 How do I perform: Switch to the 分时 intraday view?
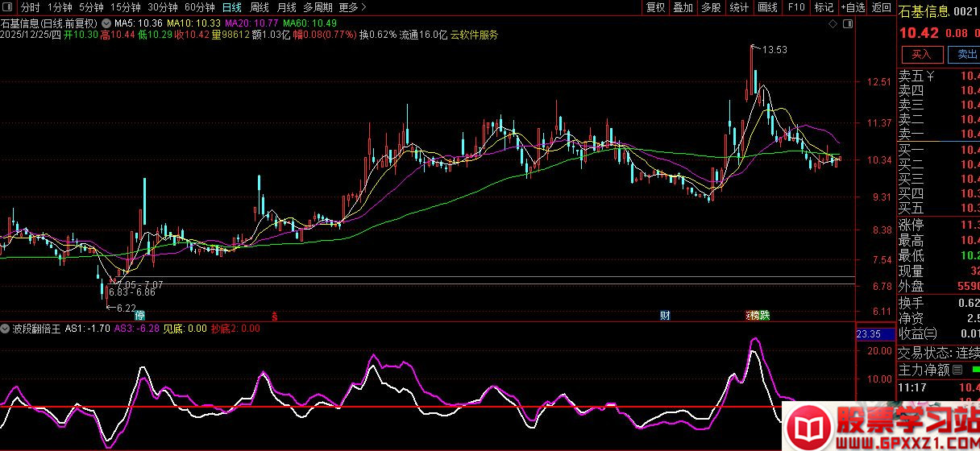point(30,7)
